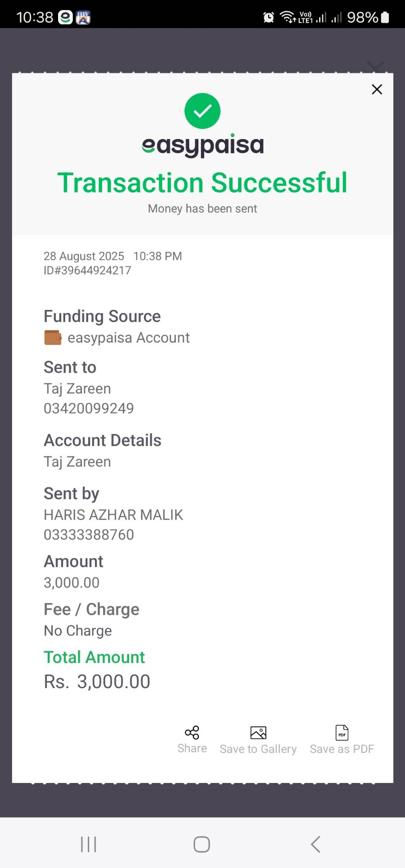Tap the Save to Gallery picture icon
405x868 pixels.
point(258,733)
